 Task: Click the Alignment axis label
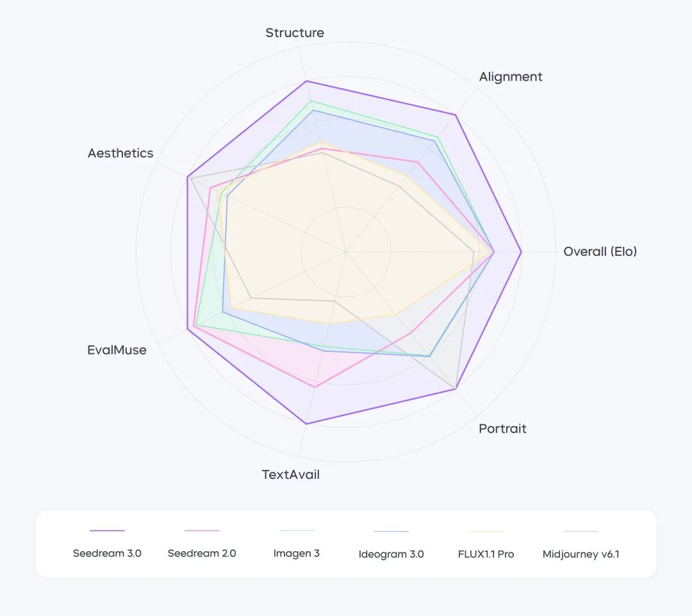(511, 77)
